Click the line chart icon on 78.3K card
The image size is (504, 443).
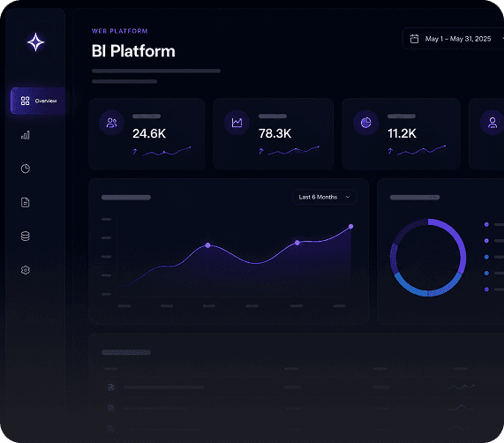click(237, 123)
